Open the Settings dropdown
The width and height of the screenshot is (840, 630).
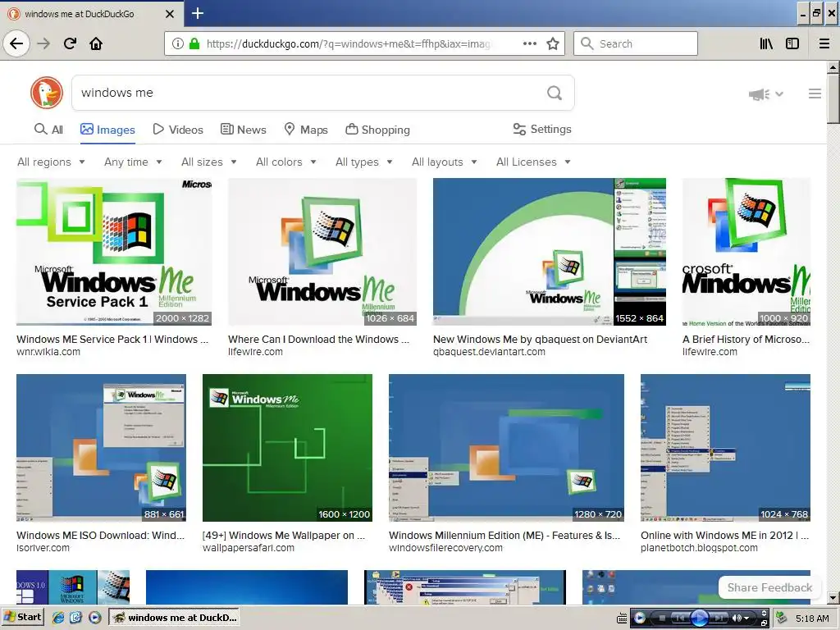[542, 129]
